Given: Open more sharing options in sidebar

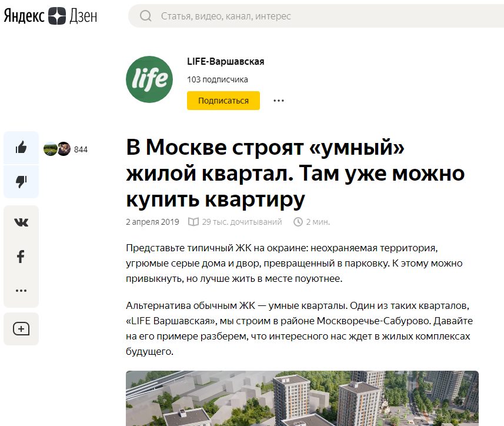Looking at the screenshot, I should 21,291.
